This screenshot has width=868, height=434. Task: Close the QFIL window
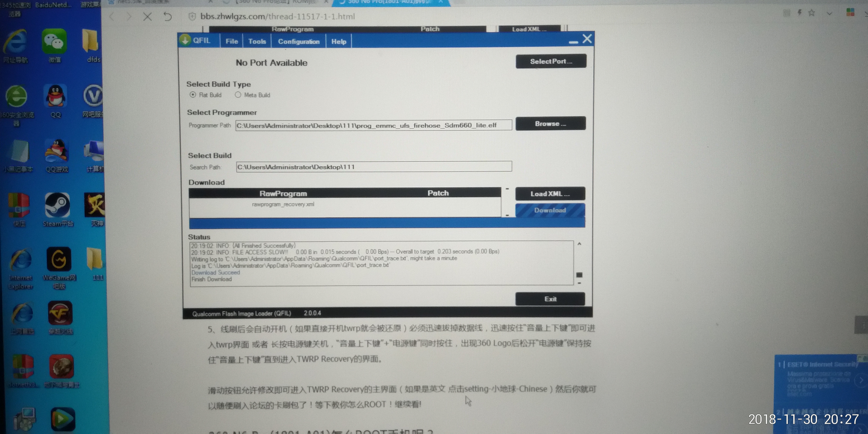[x=587, y=39]
